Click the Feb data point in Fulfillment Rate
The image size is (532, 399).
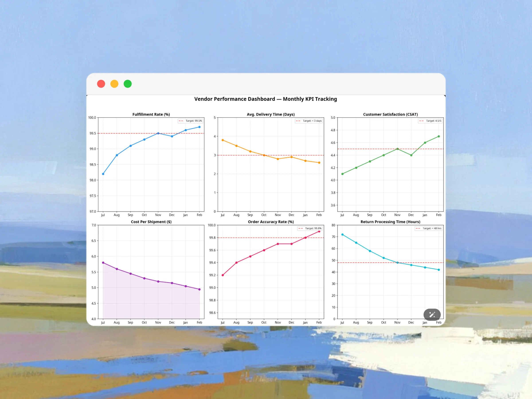tap(199, 127)
